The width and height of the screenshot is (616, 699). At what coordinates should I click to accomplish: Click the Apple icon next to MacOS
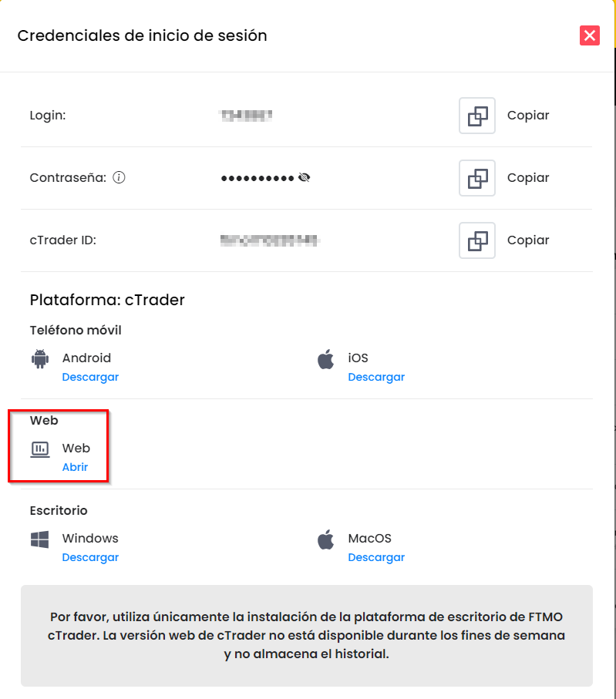pyautogui.click(x=326, y=539)
